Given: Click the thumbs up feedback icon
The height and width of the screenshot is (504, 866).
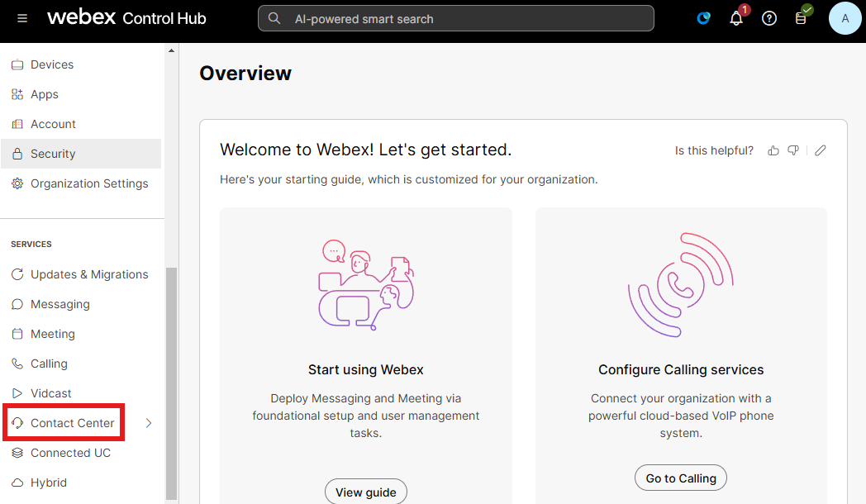Looking at the screenshot, I should pyautogui.click(x=773, y=150).
